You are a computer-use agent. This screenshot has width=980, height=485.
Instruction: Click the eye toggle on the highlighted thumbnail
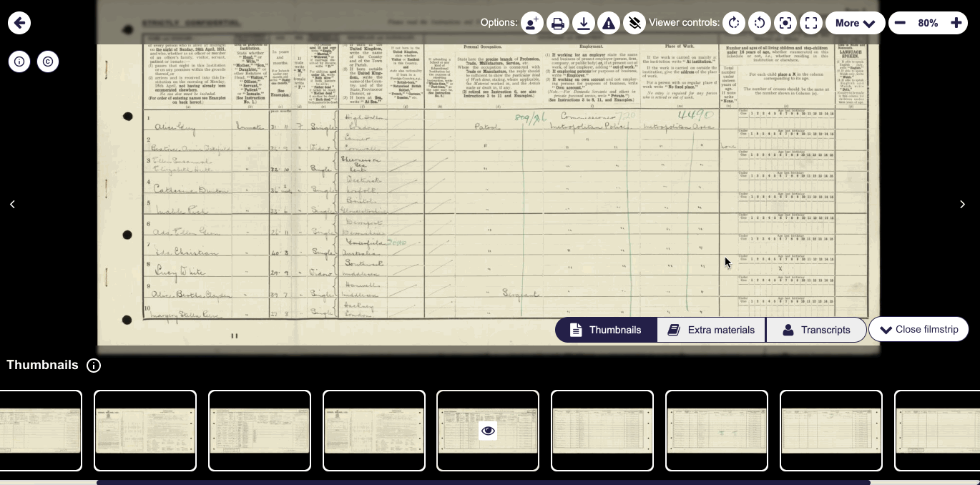488,431
